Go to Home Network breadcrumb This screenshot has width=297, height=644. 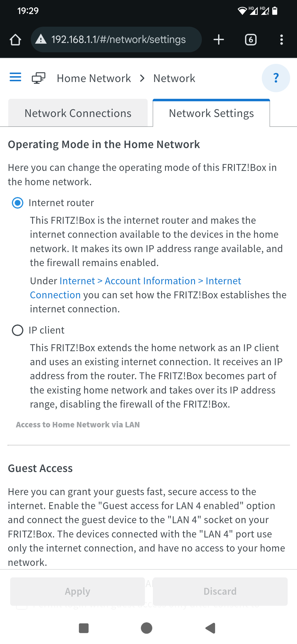pyautogui.click(x=94, y=78)
